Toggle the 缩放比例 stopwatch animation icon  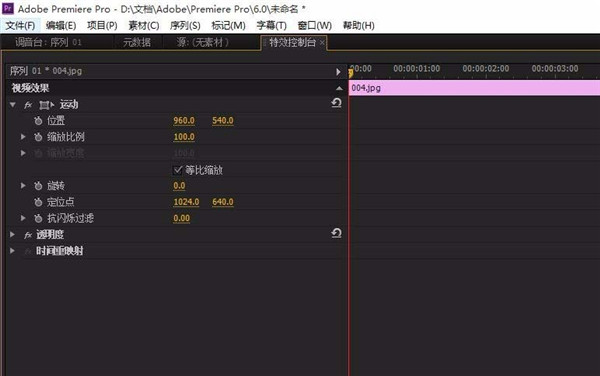click(x=38, y=137)
